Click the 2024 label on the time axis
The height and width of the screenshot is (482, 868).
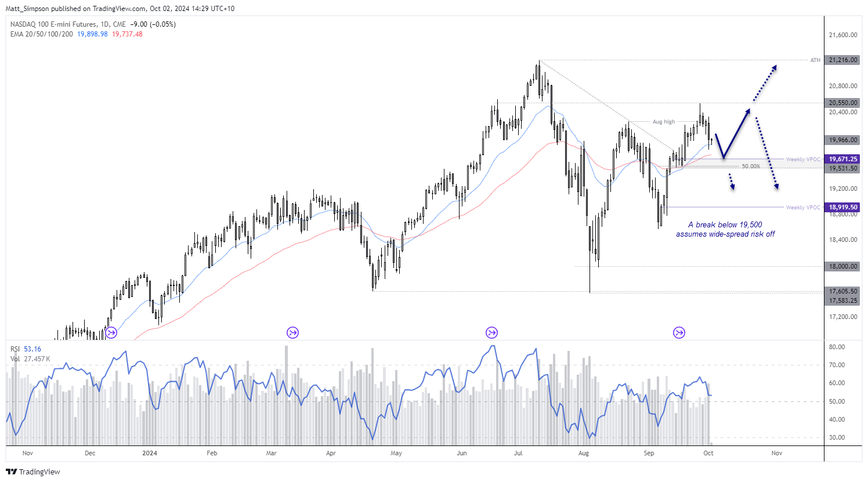(150, 453)
